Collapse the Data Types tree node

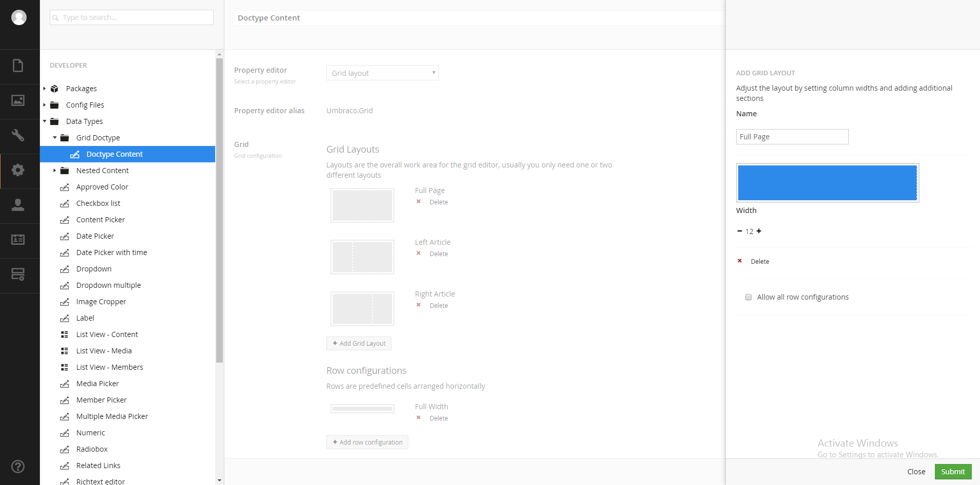[x=45, y=121]
